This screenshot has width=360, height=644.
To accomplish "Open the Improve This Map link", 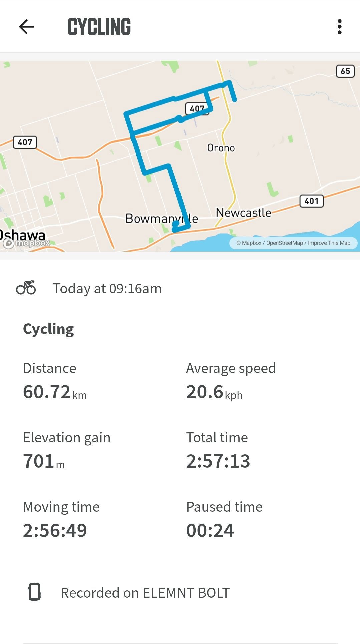I will pos(329,243).
